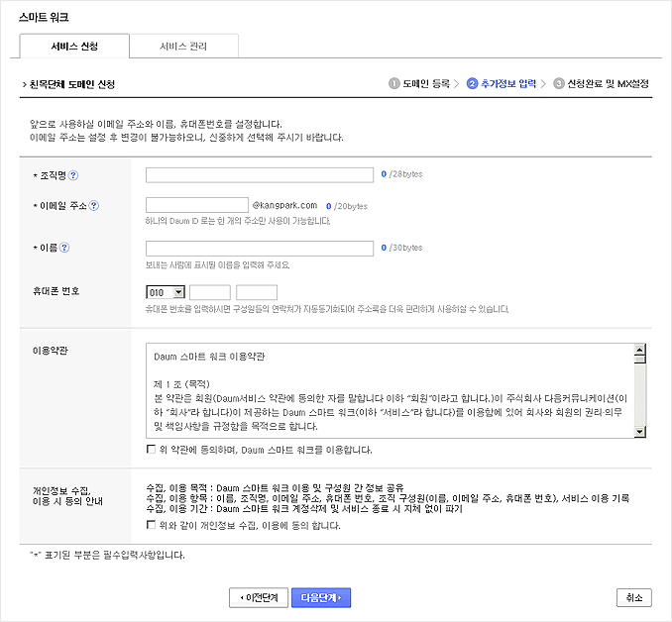The height and width of the screenshot is (622, 672).
Task: Click '스마트 워크' page title
Action: (44, 17)
